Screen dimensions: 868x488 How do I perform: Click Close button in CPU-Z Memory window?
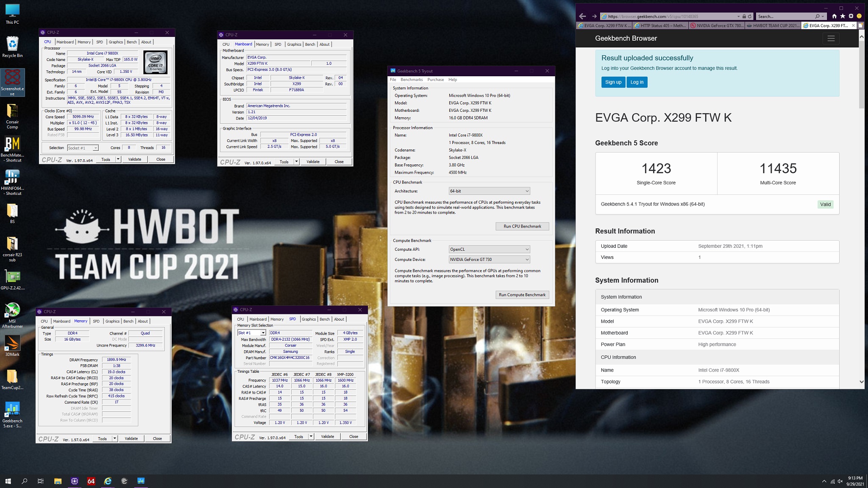coord(157,438)
